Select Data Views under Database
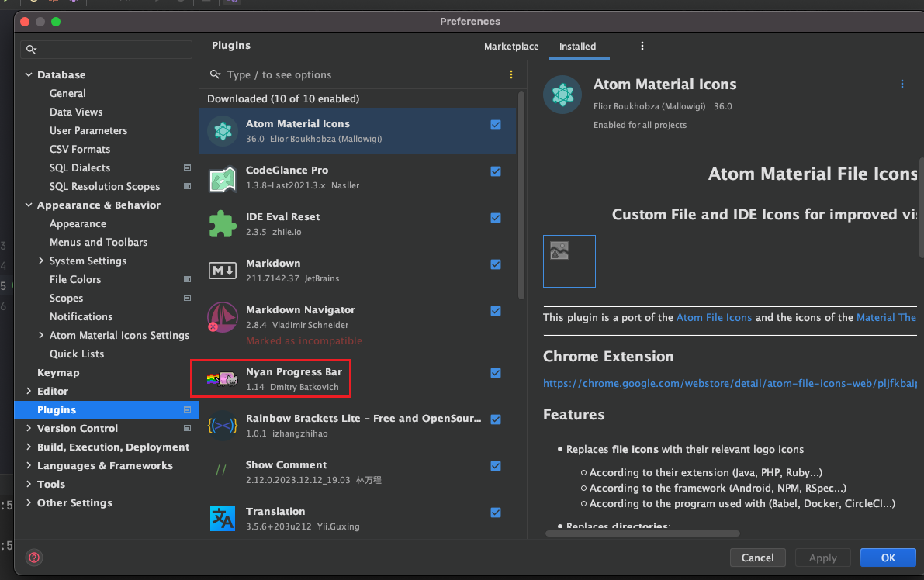Viewport: 924px width, 580px height. (76, 112)
